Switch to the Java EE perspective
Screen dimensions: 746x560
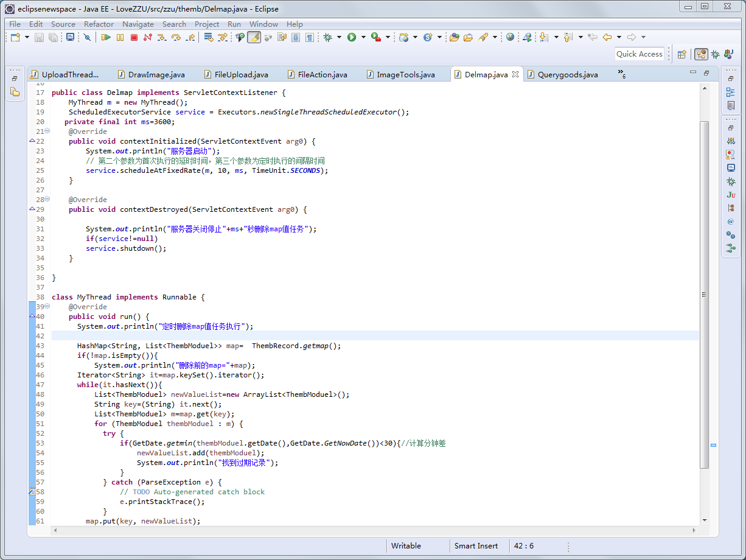(701, 54)
